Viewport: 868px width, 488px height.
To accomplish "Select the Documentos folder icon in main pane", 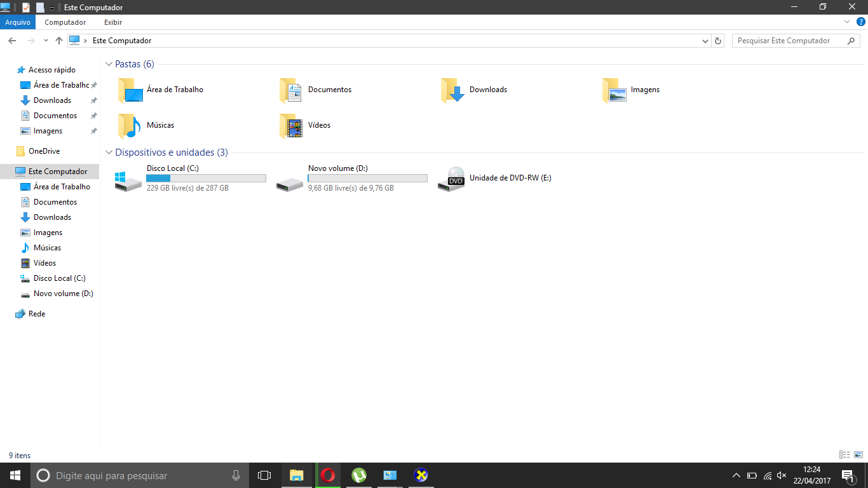I will coord(292,90).
